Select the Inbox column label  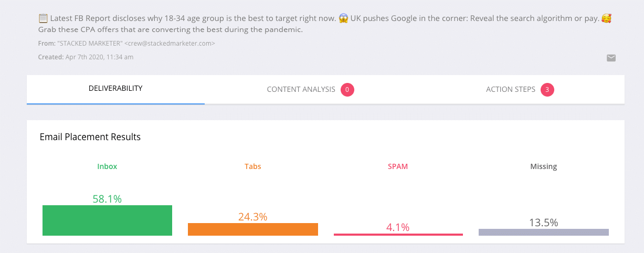click(107, 166)
